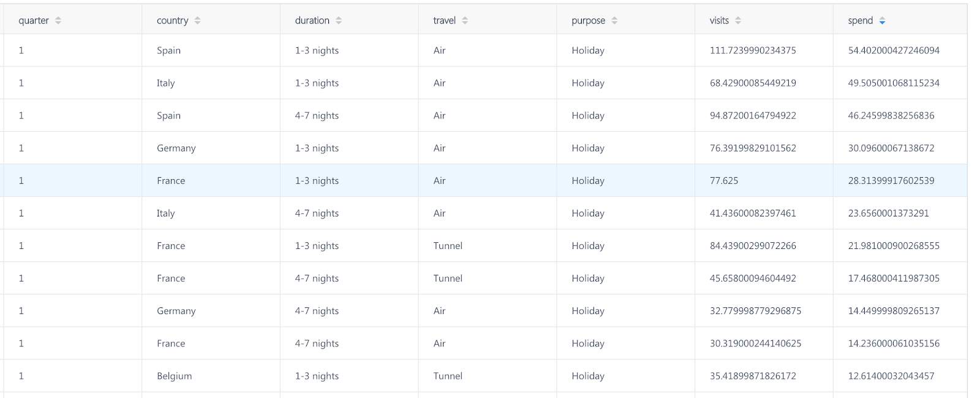The image size is (980, 398).
Task: Click the spend column header text
Action: pos(860,20)
